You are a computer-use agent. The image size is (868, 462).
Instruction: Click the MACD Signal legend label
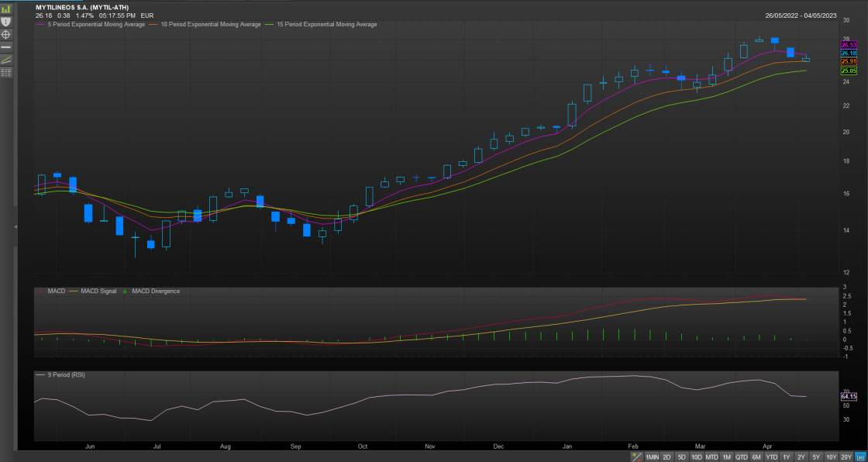click(x=98, y=291)
